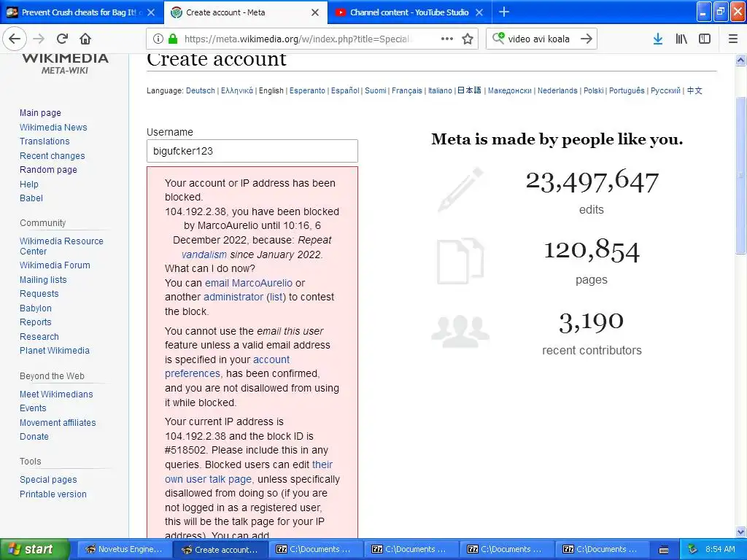747x560 pixels.
Task: Focus the search box with 'video avi koala'
Action: pyautogui.click(x=539, y=39)
